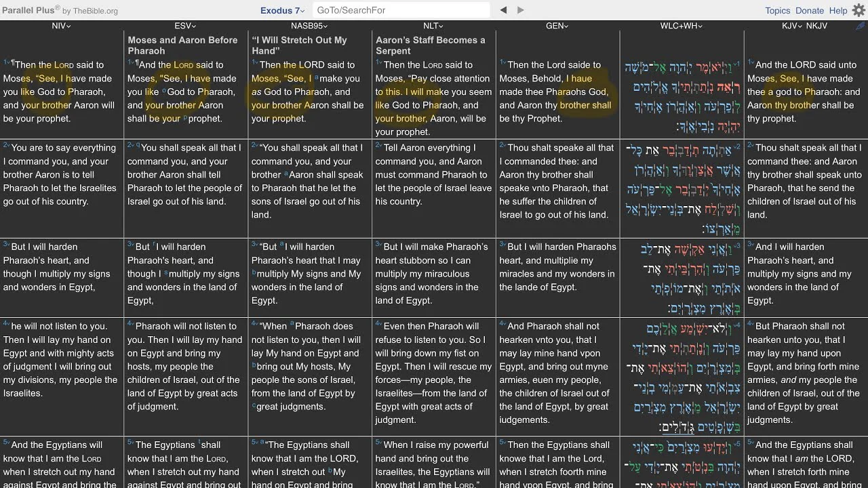868x488 pixels.
Task: Open the verse 4 marker in GEN column
Action: point(503,324)
